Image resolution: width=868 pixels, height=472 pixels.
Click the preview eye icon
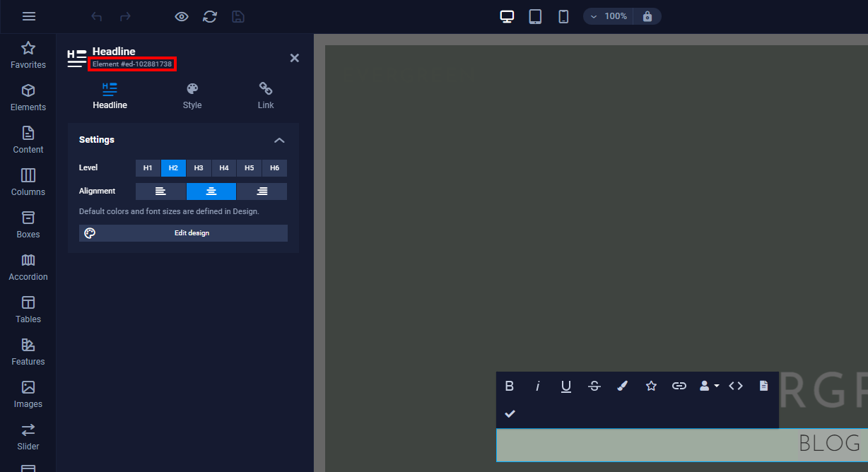coord(182,16)
